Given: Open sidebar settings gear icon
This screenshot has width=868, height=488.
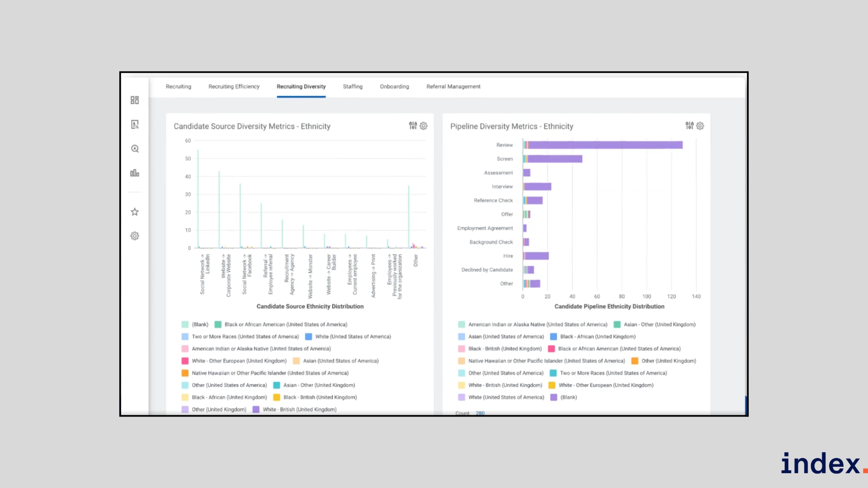Looking at the screenshot, I should (x=135, y=236).
